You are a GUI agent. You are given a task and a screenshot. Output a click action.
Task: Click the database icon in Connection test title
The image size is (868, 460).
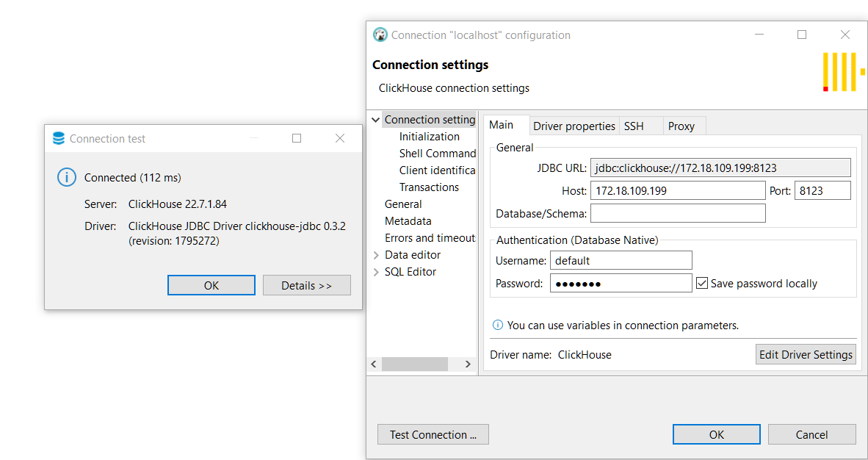point(59,139)
